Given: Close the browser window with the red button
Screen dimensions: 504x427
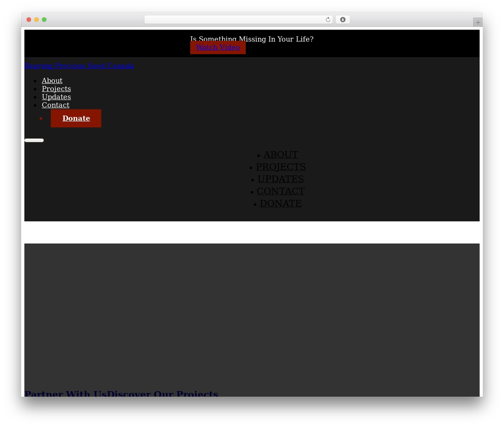Looking at the screenshot, I should 29,20.
